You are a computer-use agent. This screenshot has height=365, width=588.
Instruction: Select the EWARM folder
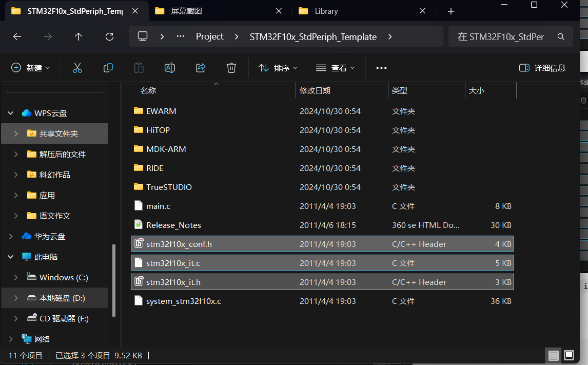point(322,111)
